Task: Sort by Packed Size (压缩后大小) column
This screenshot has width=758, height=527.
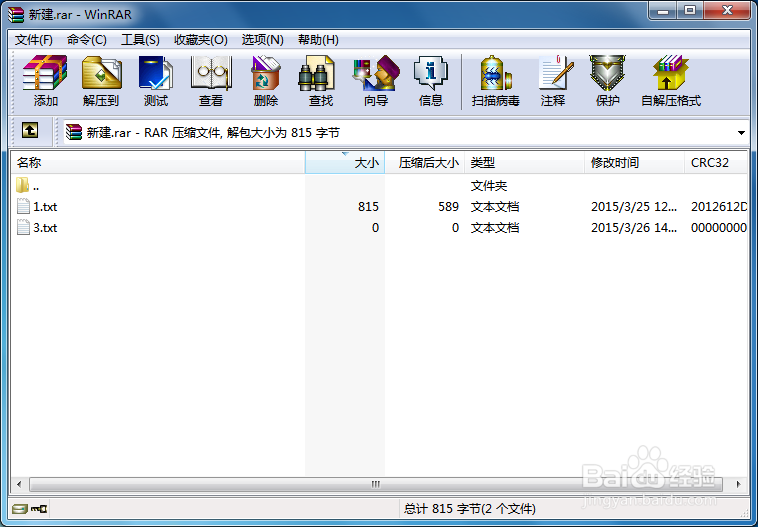Action: point(425,162)
